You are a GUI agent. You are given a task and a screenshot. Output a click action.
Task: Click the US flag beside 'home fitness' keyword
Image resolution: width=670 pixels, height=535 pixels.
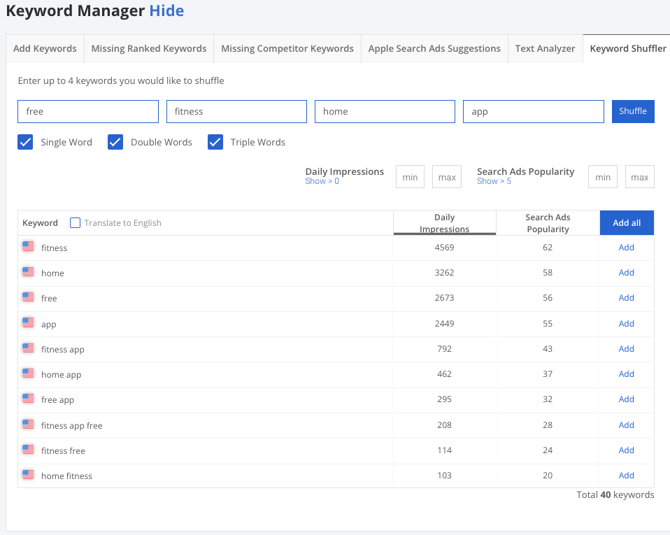tap(28, 475)
